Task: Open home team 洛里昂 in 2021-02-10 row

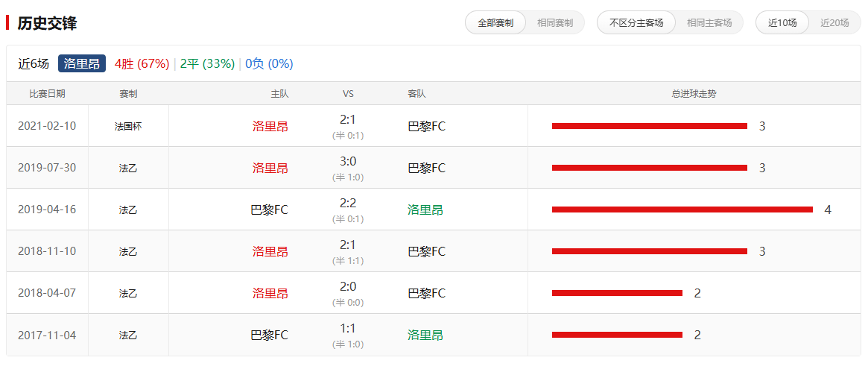Action: click(270, 126)
